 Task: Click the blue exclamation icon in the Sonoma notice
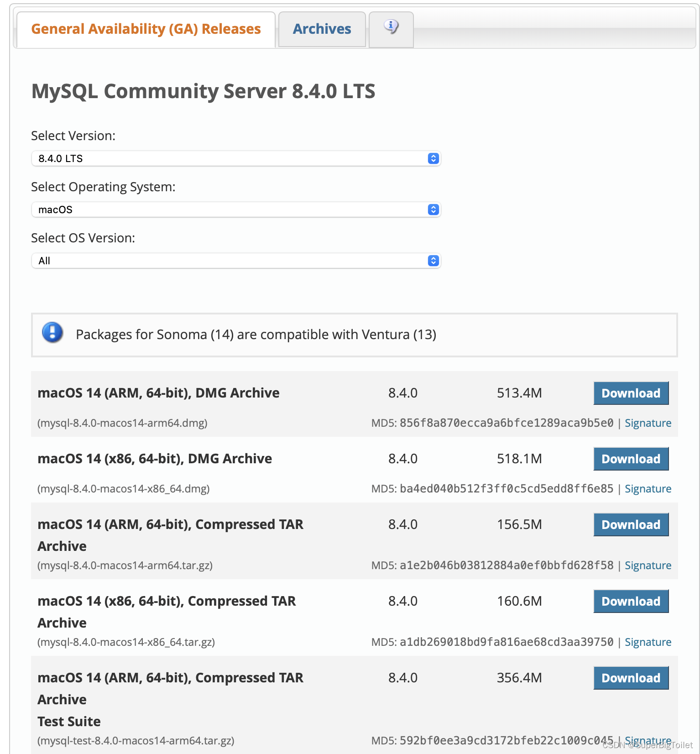point(52,332)
